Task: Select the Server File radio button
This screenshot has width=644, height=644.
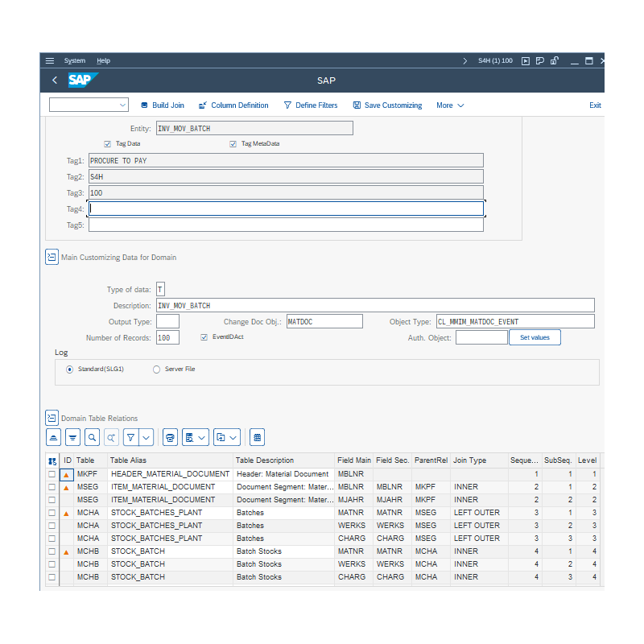Action: (x=156, y=369)
